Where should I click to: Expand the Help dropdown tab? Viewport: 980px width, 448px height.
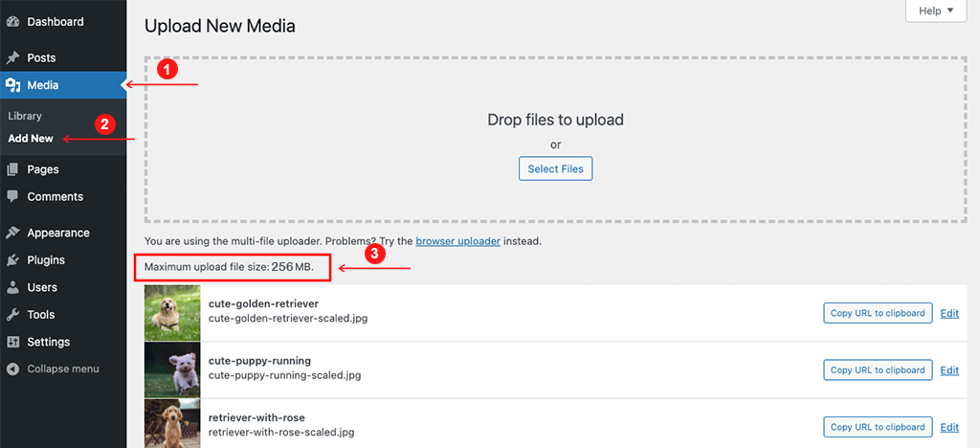[x=936, y=11]
